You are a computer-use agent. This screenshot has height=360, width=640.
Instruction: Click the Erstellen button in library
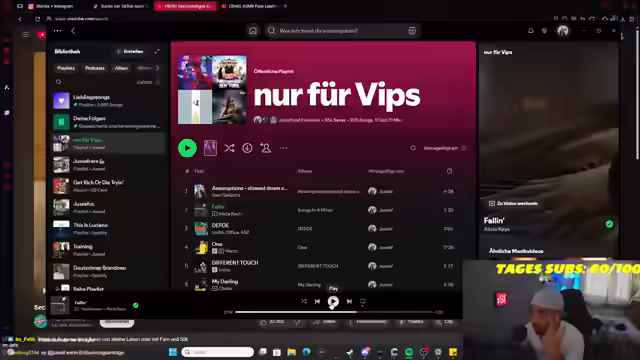pos(130,51)
